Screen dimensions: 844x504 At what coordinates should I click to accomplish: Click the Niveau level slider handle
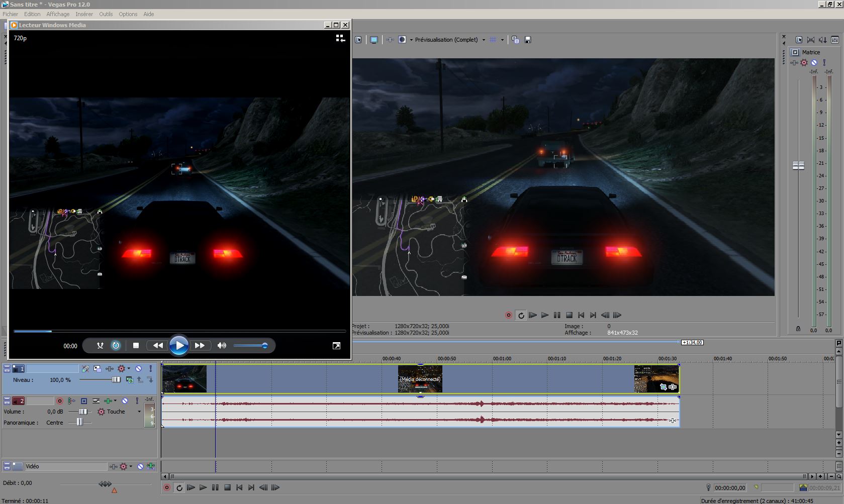coord(116,380)
